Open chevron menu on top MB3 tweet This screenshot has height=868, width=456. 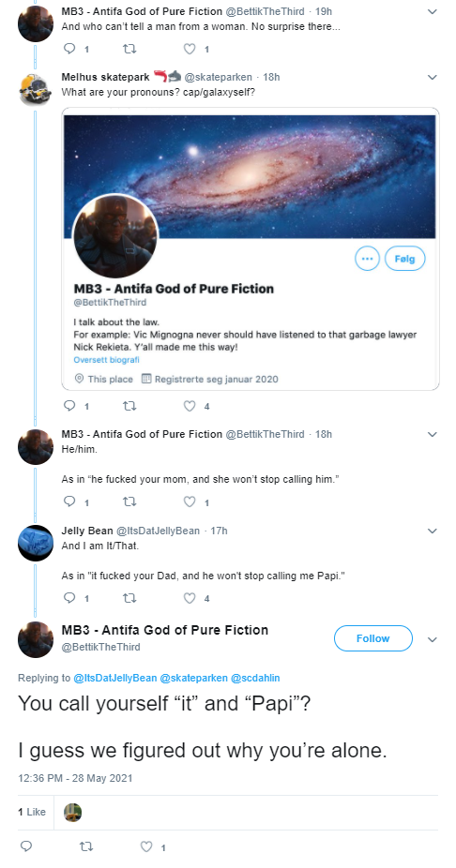(x=433, y=11)
